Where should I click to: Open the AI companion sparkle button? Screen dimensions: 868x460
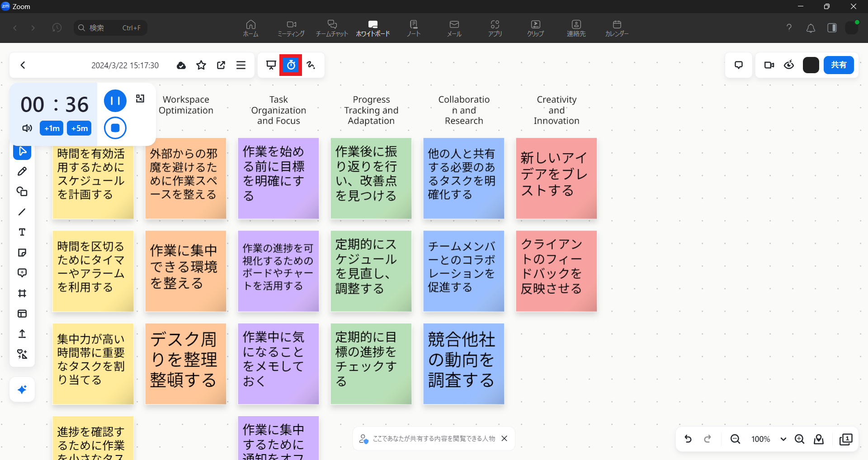[22, 390]
